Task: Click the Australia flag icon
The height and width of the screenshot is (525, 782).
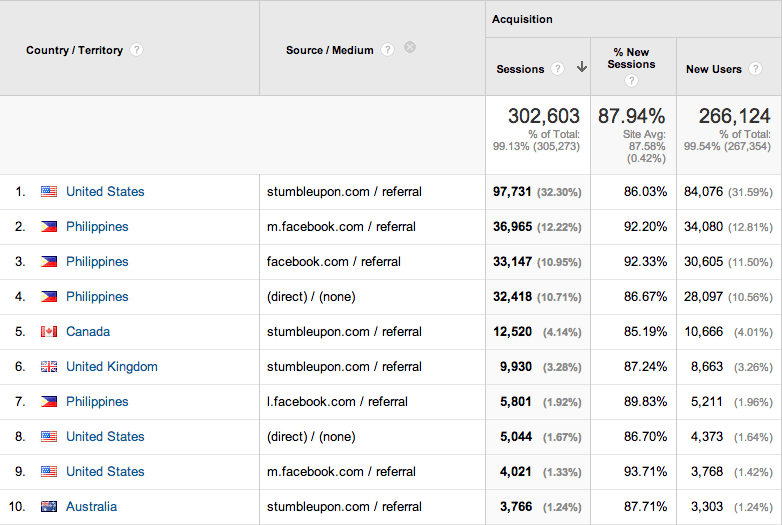Action: tap(49, 507)
